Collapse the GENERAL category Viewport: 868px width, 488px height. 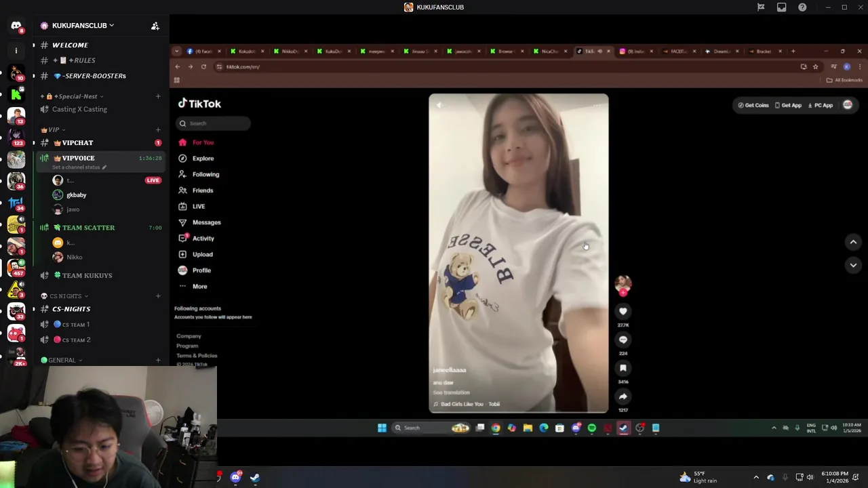tap(62, 360)
